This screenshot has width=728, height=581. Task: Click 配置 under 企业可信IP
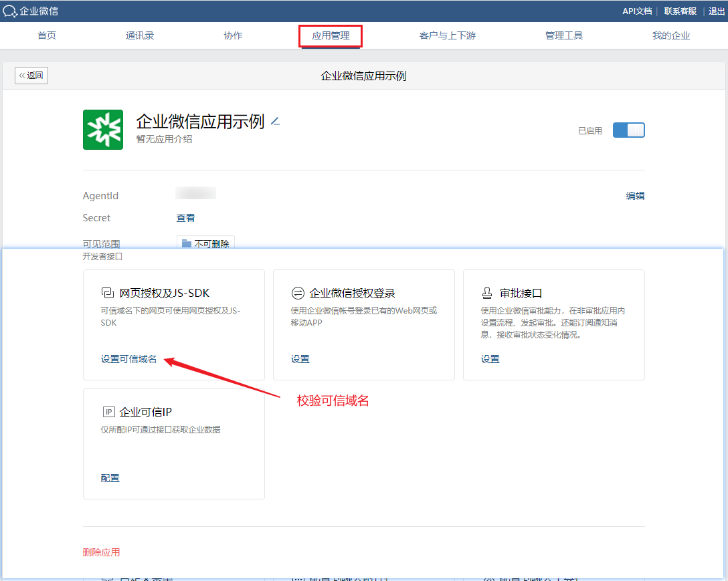point(110,478)
